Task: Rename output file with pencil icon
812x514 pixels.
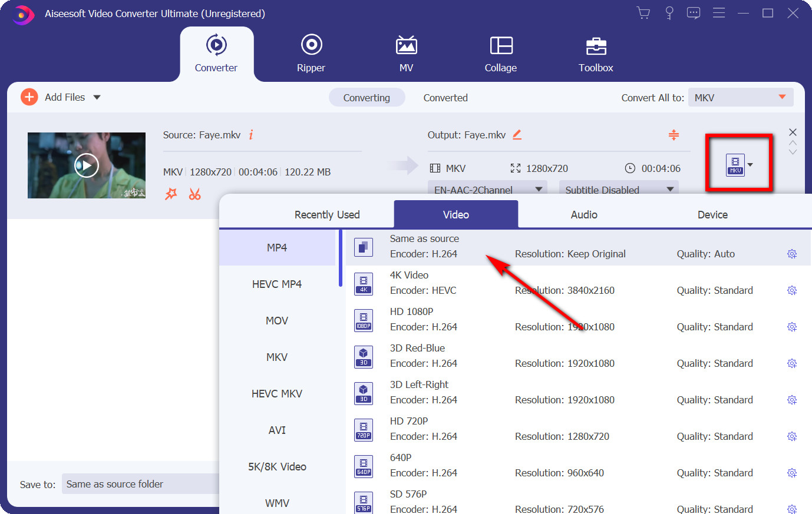Action: pos(517,135)
